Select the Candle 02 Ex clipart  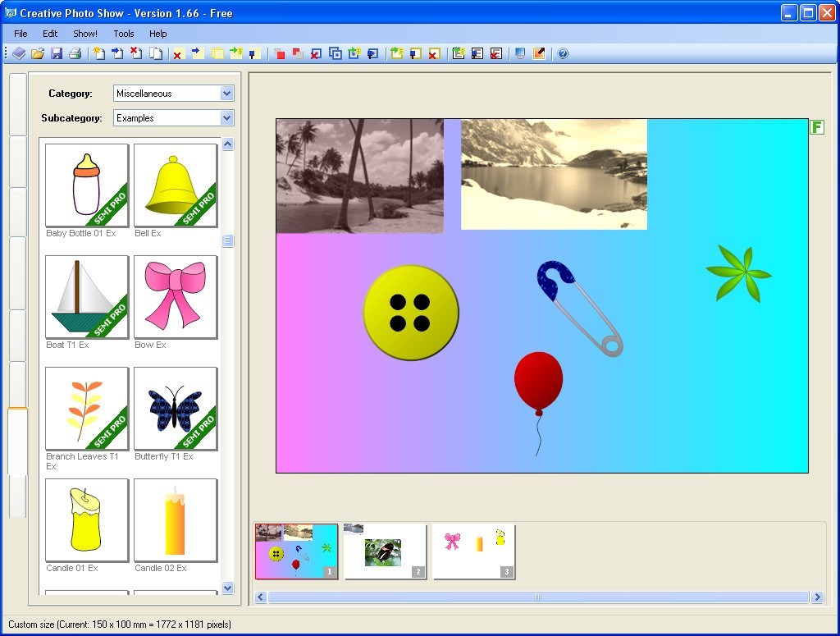point(176,520)
